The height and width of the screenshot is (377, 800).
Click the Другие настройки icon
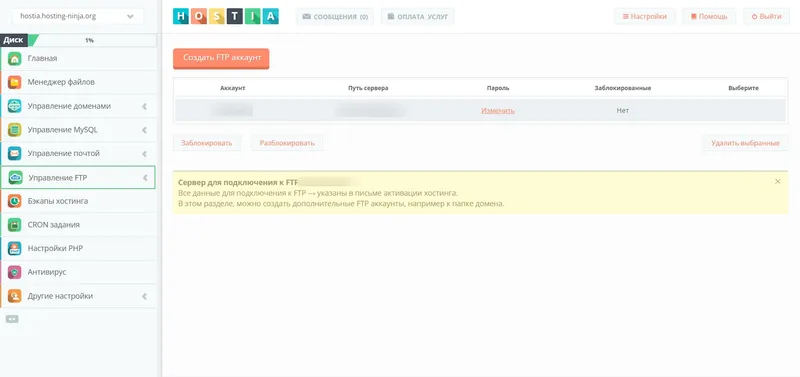pos(14,296)
